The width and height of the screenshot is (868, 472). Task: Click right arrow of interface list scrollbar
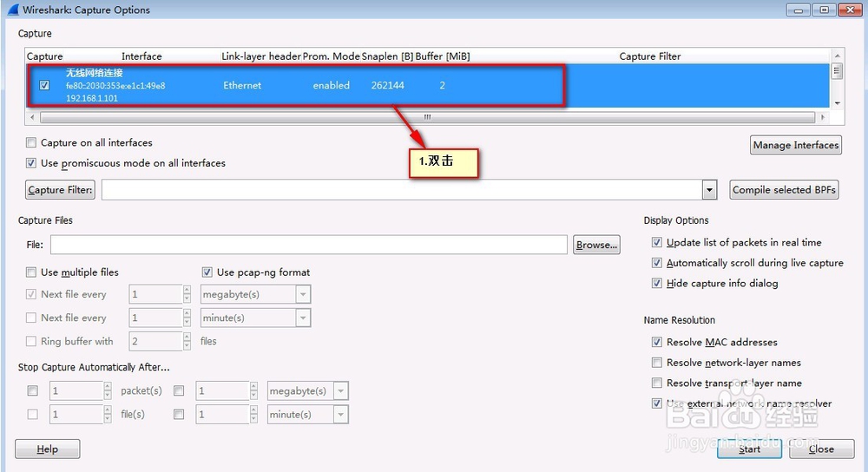[823, 117]
